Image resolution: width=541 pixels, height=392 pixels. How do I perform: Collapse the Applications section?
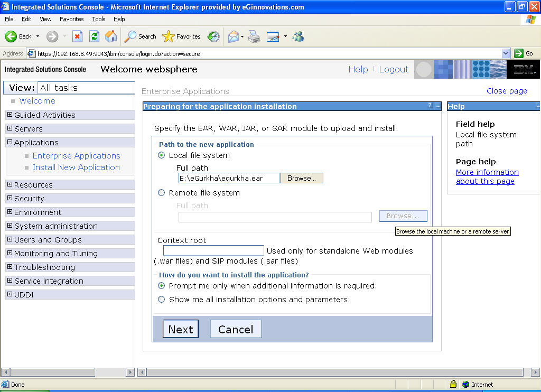click(x=10, y=142)
